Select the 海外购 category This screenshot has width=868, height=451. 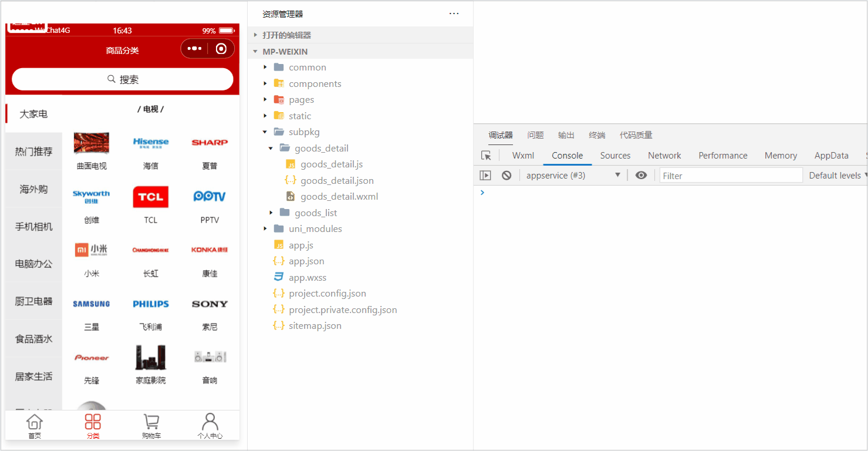coord(33,189)
